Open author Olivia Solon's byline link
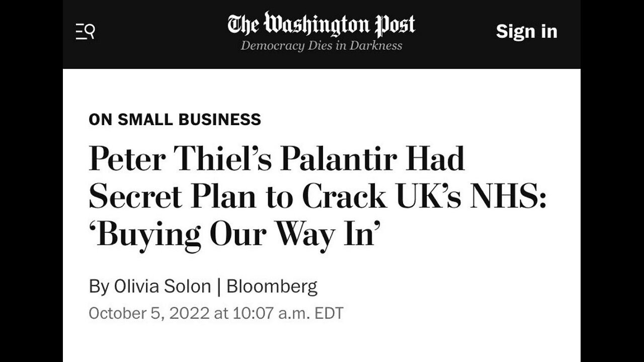The image size is (644, 362). coord(163,287)
